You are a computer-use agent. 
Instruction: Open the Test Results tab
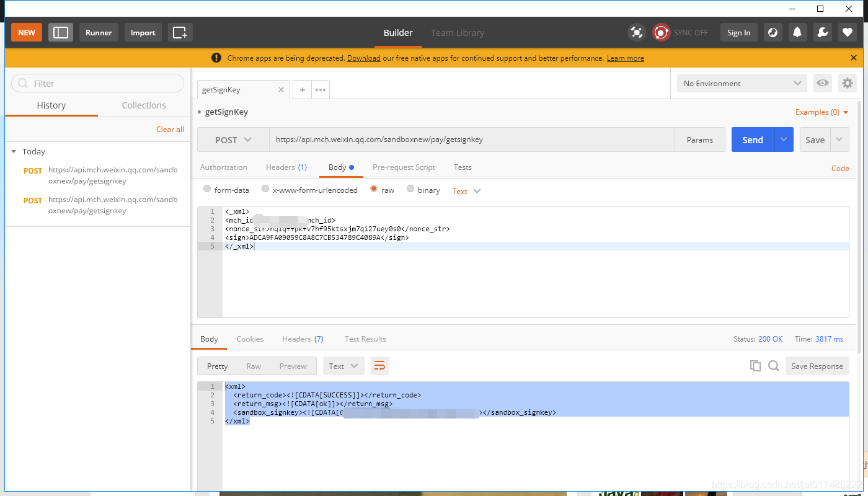[365, 339]
